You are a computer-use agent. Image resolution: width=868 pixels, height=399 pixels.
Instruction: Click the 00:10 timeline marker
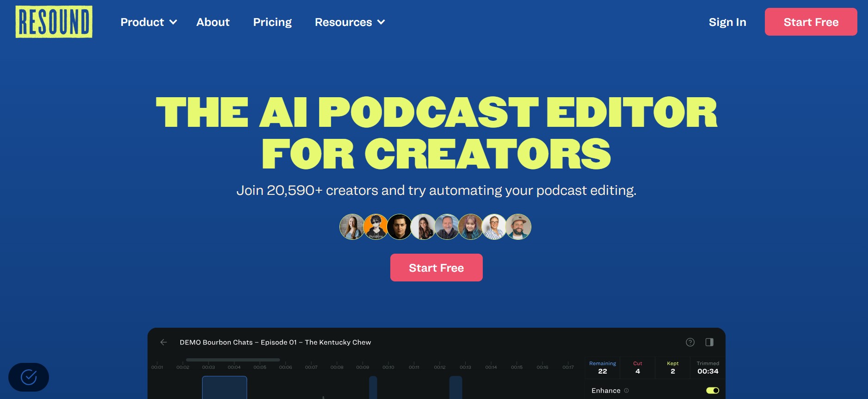pyautogui.click(x=388, y=367)
